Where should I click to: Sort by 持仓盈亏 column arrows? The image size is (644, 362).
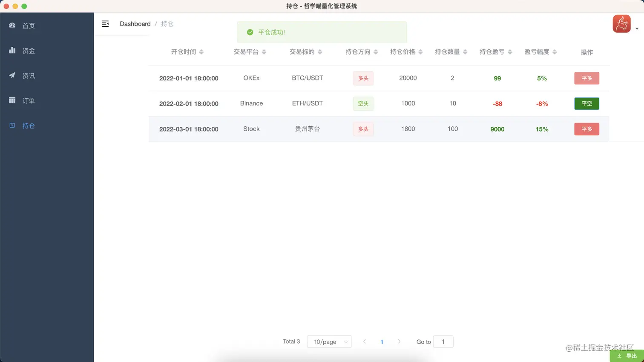point(510,52)
